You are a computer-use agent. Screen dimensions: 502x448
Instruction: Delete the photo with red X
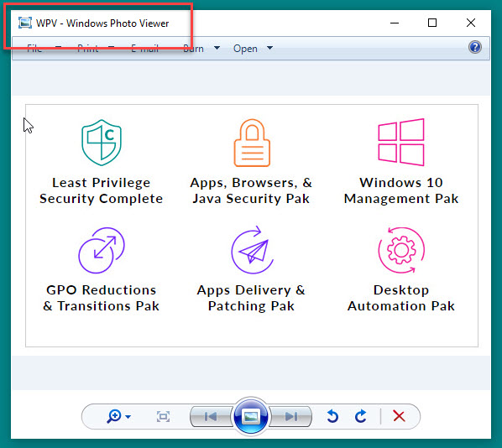pyautogui.click(x=399, y=416)
